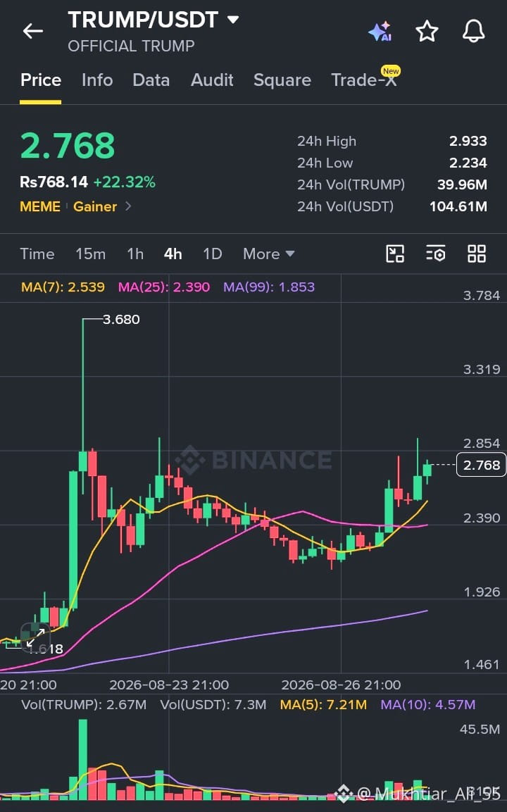The image size is (507, 812).
Task: Click the Vol(TRUMP): 2.67M label
Action: click(84, 704)
